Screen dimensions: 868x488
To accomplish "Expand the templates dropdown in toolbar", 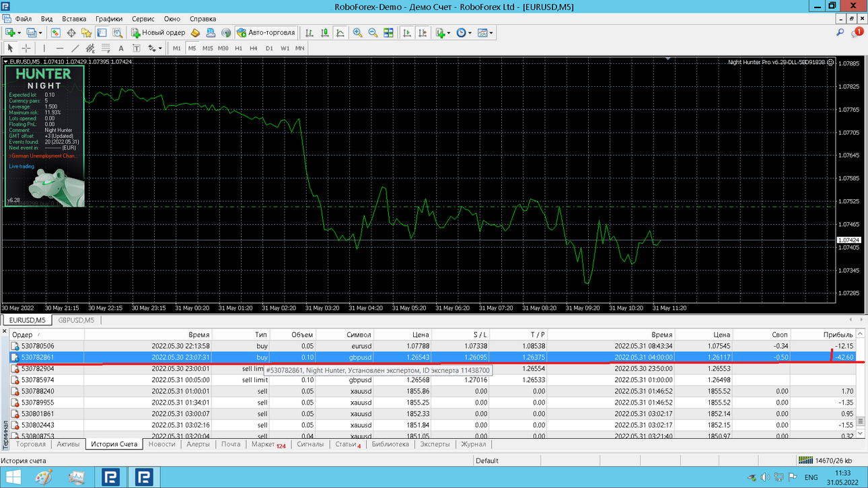I will pyautogui.click(x=491, y=32).
